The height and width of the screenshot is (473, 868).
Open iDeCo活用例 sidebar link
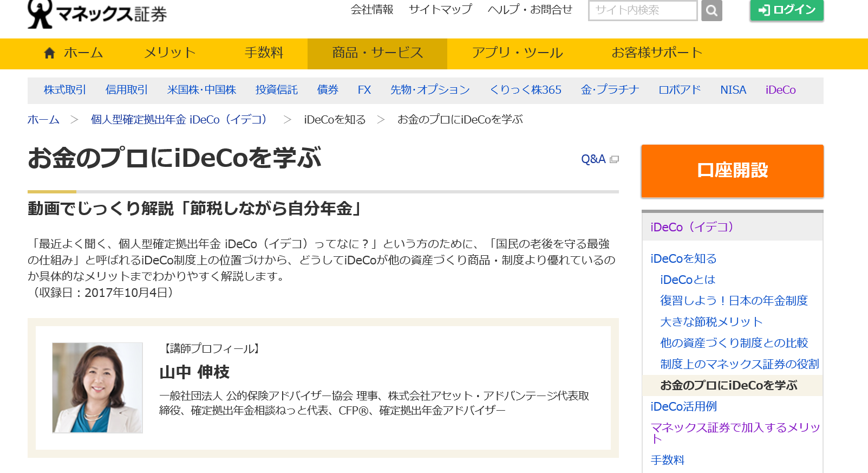683,407
